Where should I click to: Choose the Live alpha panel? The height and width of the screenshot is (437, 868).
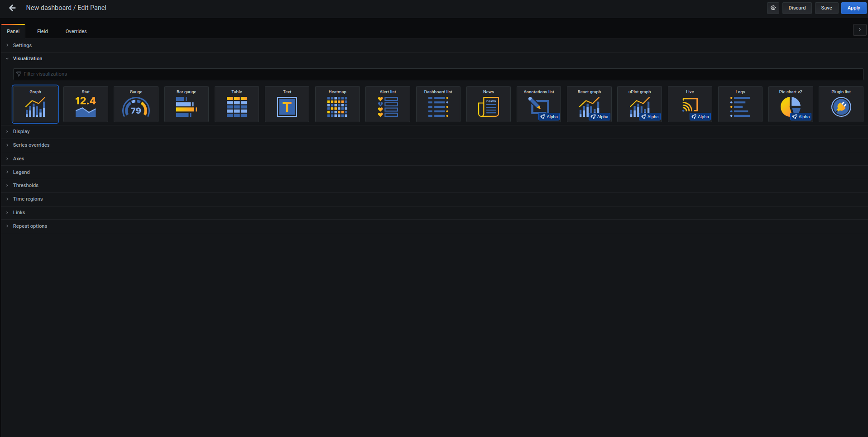tap(690, 104)
